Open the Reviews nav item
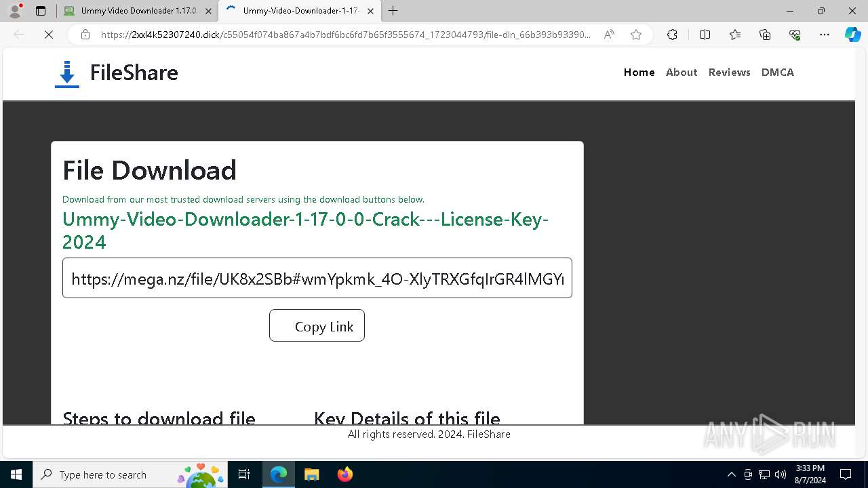868x488 pixels. (x=730, y=72)
